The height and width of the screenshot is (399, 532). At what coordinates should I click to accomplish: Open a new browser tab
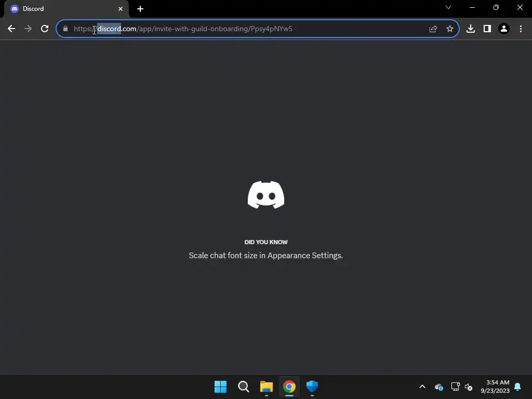coord(140,9)
